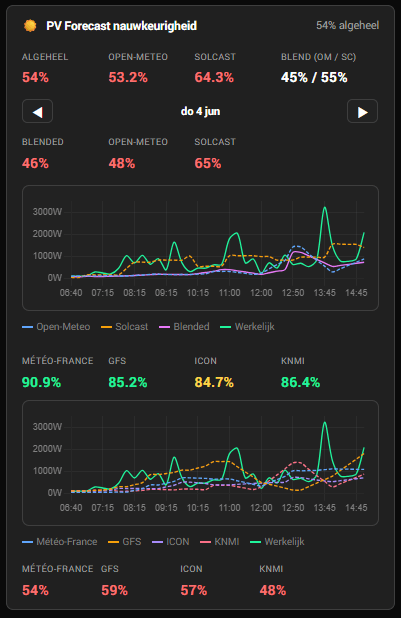
Task: Click the Blended daily value 46%
Action: point(35,163)
